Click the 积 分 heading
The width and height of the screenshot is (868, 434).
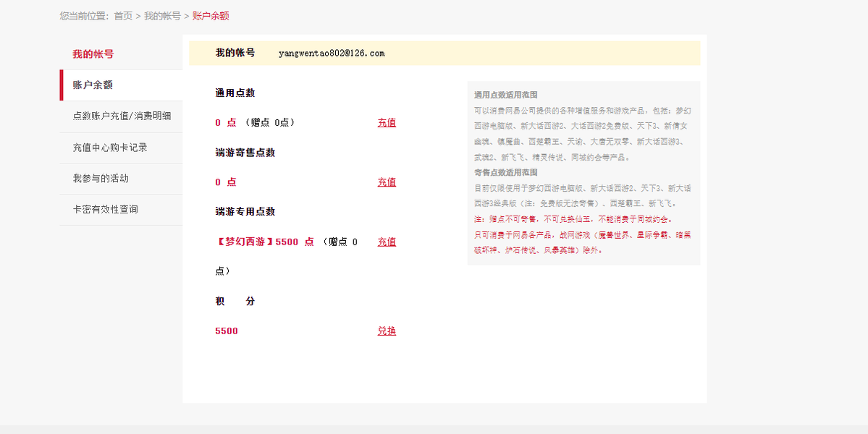coord(235,302)
